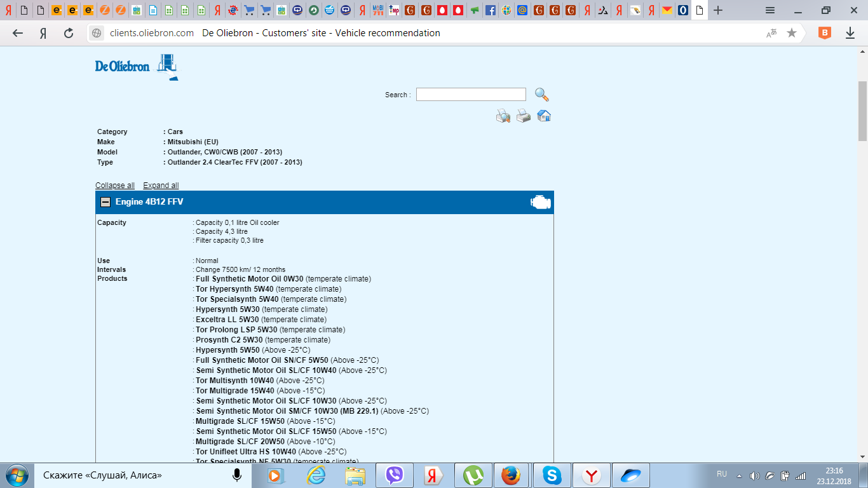Click the printer icon

coord(524,116)
